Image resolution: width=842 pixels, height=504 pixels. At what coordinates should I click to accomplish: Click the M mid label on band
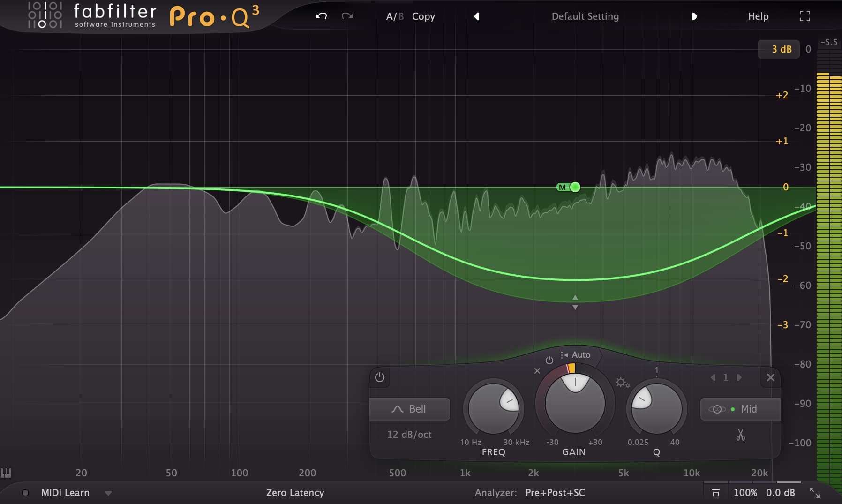[562, 188]
